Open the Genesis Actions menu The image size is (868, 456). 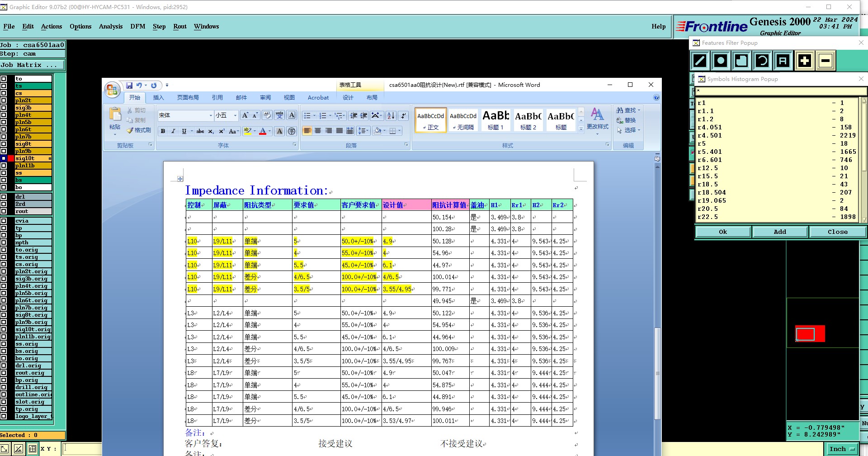pos(52,26)
